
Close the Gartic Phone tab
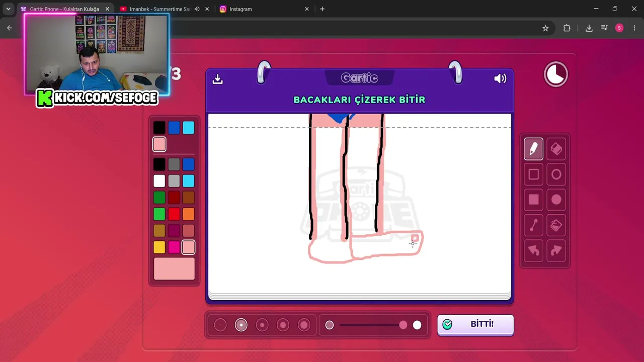[107, 9]
